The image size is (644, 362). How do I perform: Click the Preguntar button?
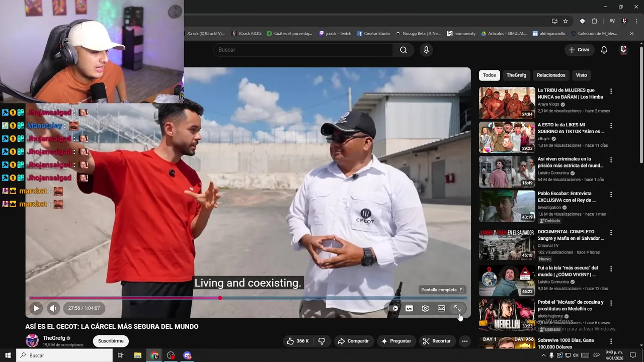pyautogui.click(x=396, y=341)
